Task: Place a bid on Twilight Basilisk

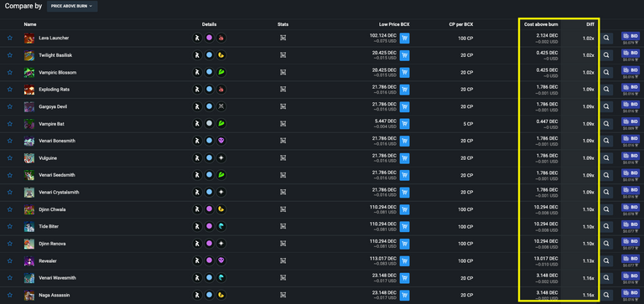Action: click(x=631, y=54)
